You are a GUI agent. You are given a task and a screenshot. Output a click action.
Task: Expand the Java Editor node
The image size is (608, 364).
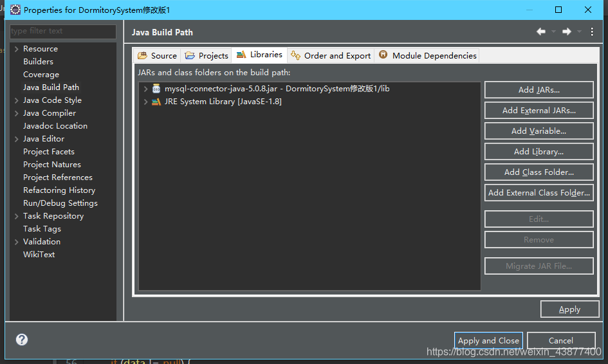tap(16, 139)
